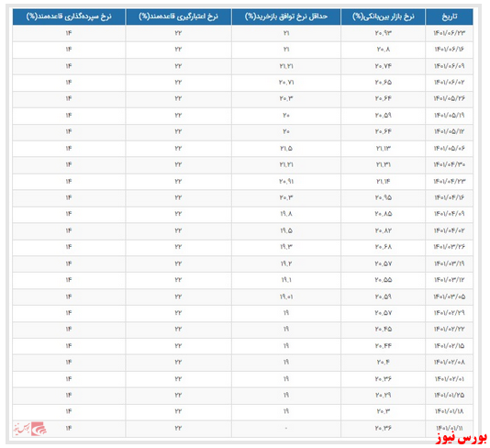
Task: Click the interbank rate value 20.44
Action: click(x=384, y=346)
